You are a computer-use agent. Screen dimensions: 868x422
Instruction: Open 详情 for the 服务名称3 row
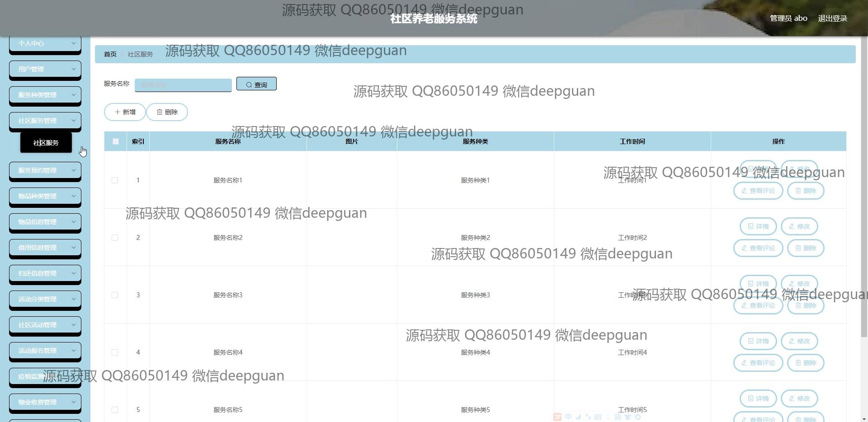[758, 284]
